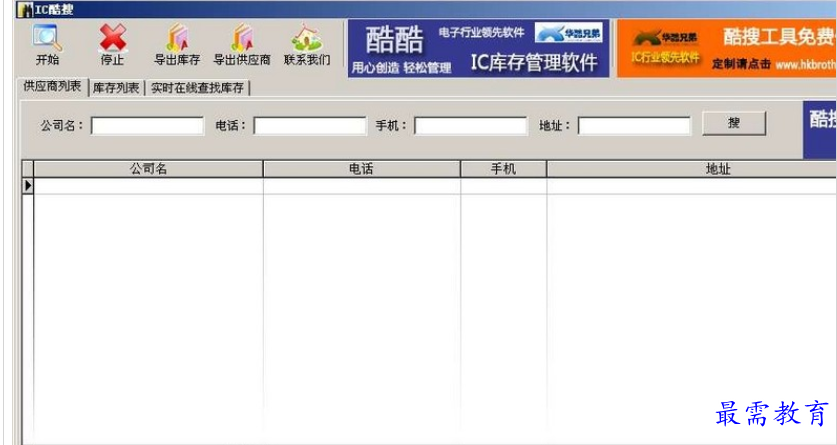The image size is (837, 445).
Task: Focus the 手机 input field
Action: coord(471,126)
